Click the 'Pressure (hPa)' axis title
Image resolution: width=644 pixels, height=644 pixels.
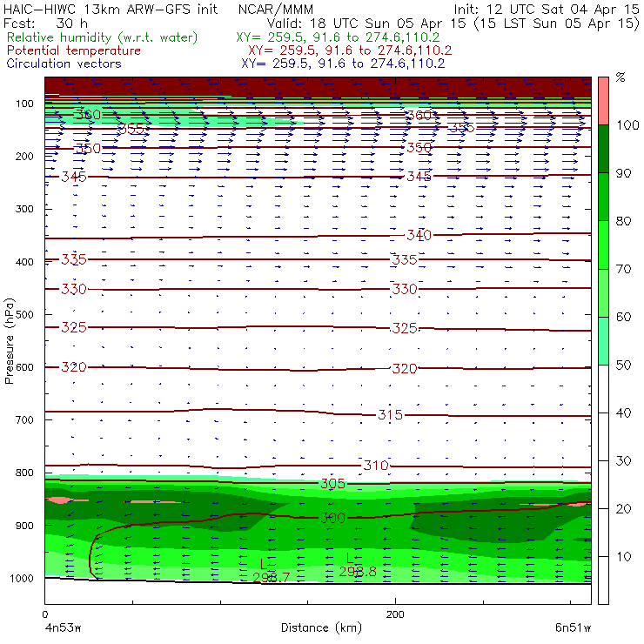coord(9,341)
